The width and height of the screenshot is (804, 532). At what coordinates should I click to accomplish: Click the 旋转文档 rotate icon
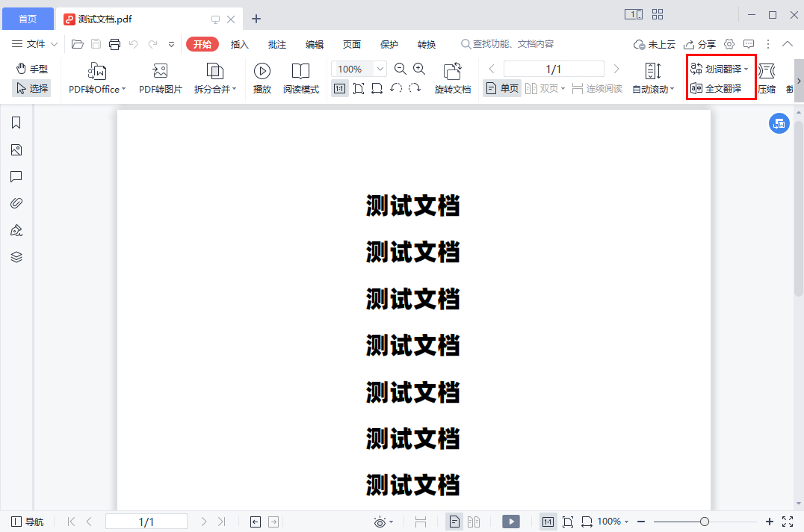tap(452, 72)
